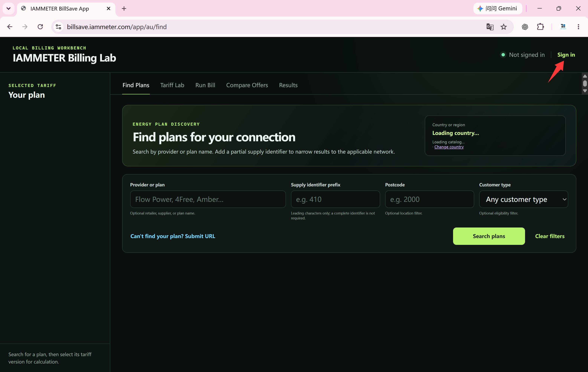Open the browser profile avatar

[563, 27]
